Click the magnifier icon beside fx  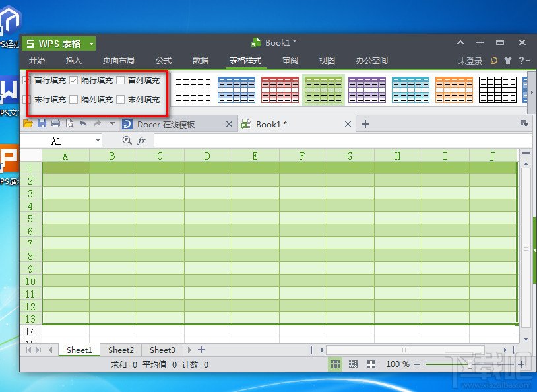tap(127, 140)
